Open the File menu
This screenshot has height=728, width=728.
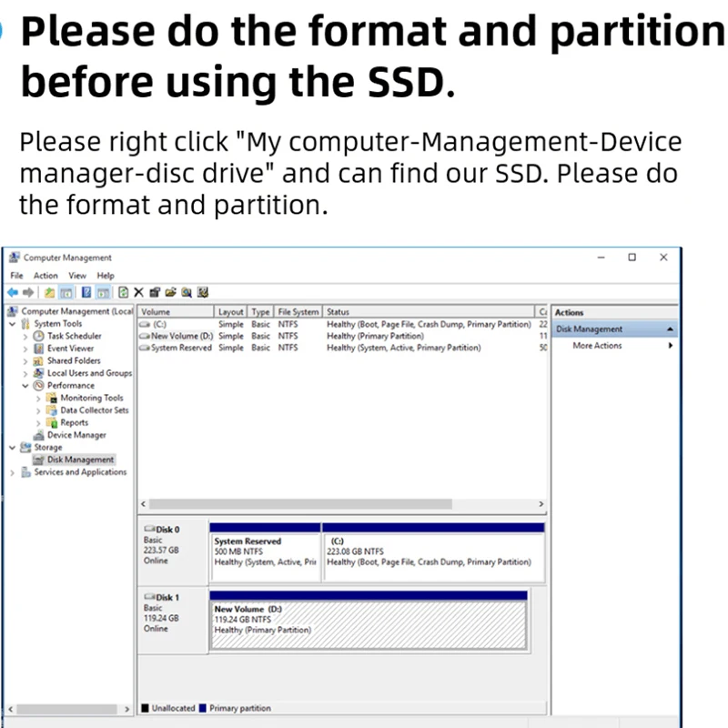tap(16, 276)
